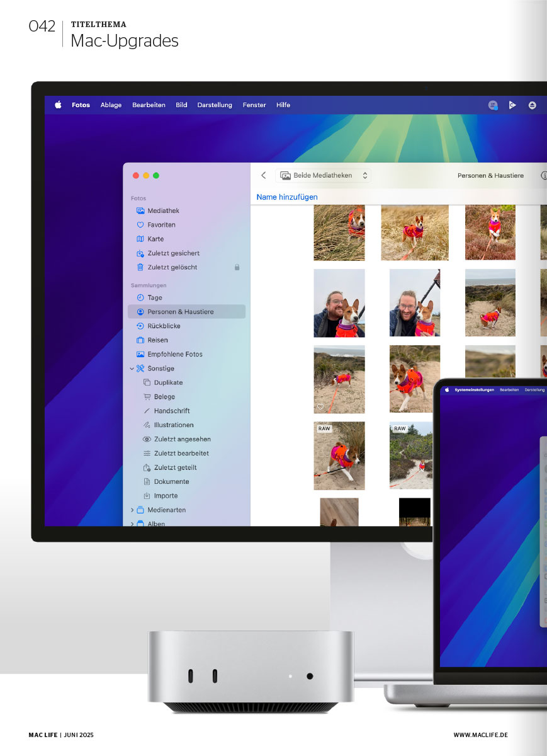The image size is (547, 756).
Task: Toggle the heart on the dog beach photo
Action: click(x=320, y=407)
